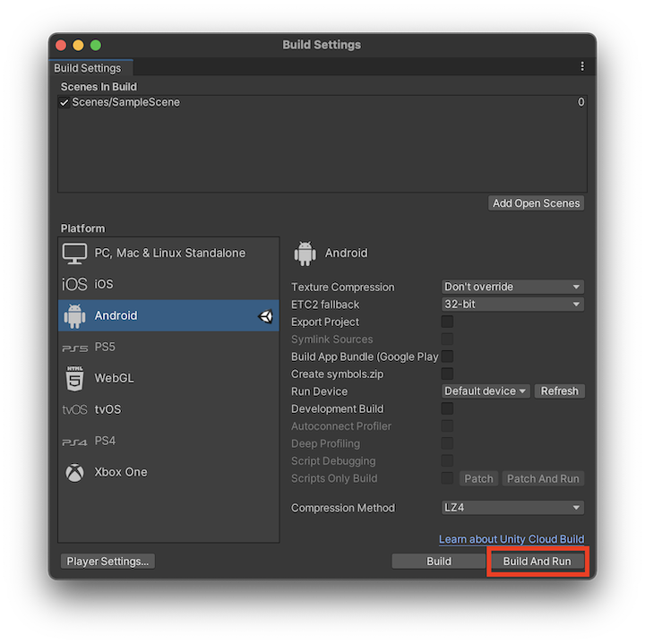Pick the WebGL HTML5 icon
Screen dimensions: 645x644
coord(74,378)
